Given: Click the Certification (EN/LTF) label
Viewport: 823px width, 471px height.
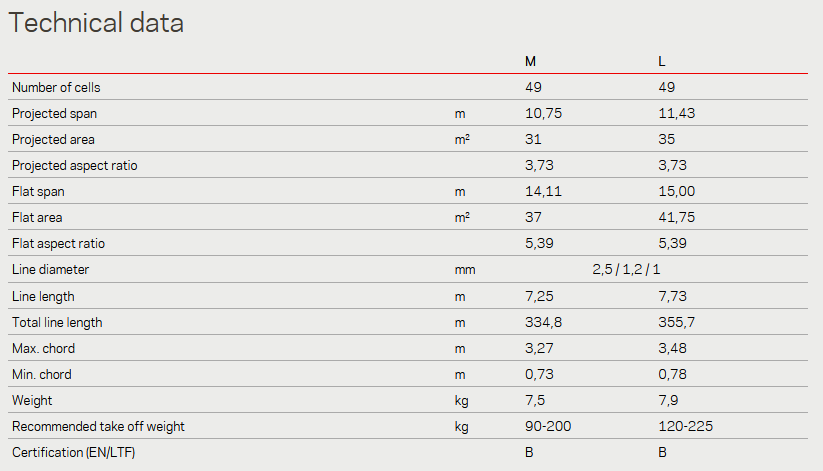Looking at the screenshot, I should [x=73, y=452].
